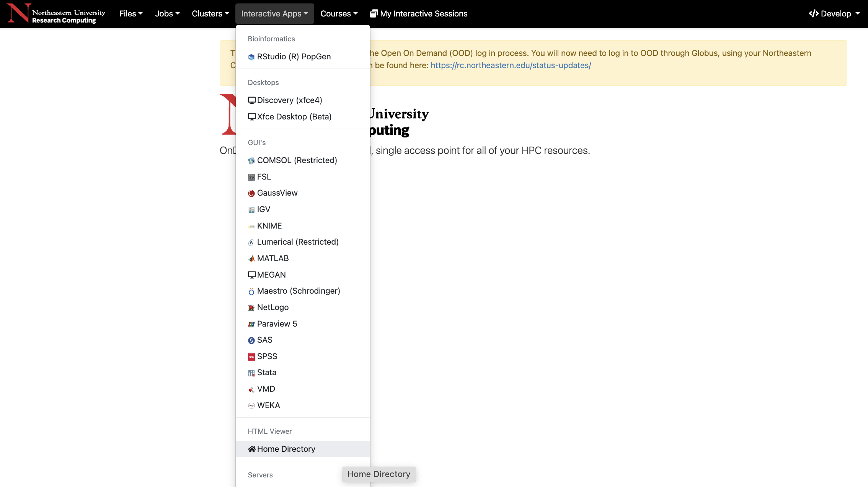Image resolution: width=868 pixels, height=487 pixels.
Task: Click the FSL app icon
Action: pos(251,177)
